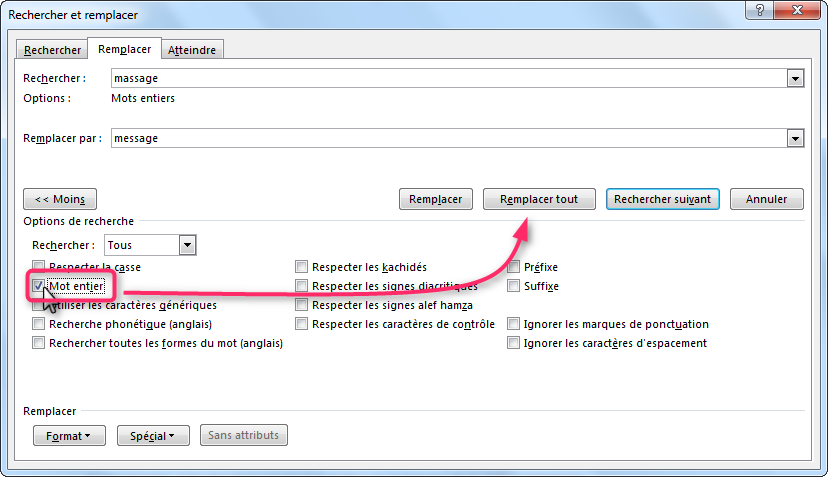Collapse options with the Moins button
Image resolution: width=828 pixels, height=477 pixels.
click(61, 199)
